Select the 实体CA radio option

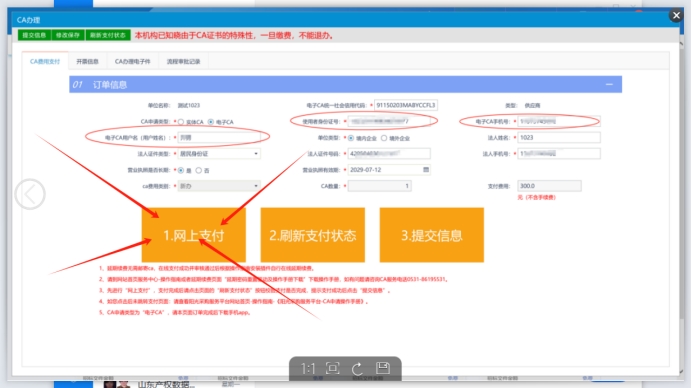click(x=181, y=122)
